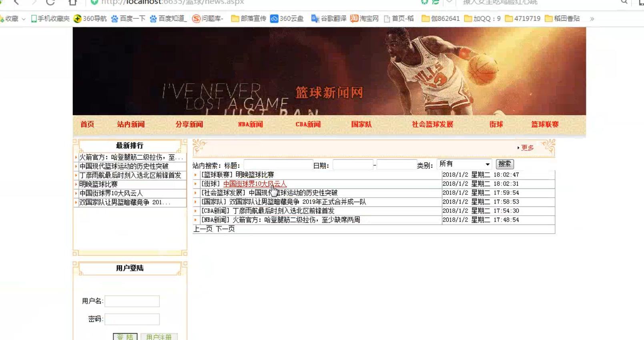Click the 下一页 next page link
644x340 pixels.
(225, 229)
